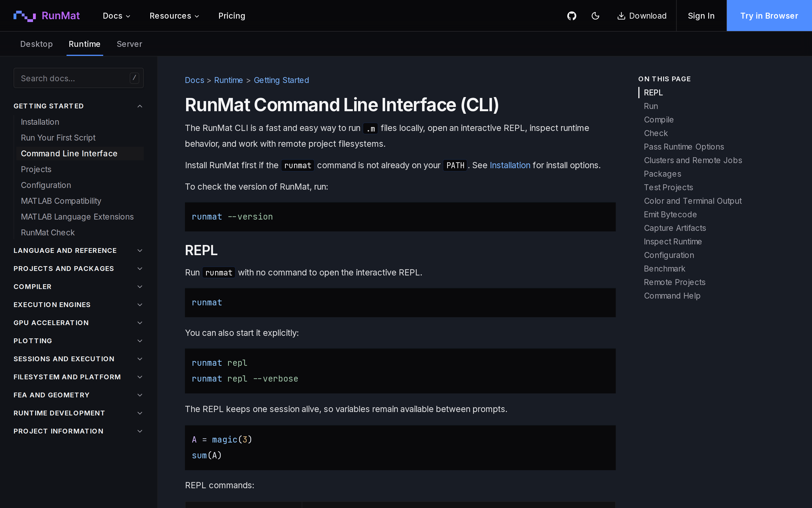812x508 pixels.
Task: Select Command Line Interface sidebar item
Action: point(80,154)
